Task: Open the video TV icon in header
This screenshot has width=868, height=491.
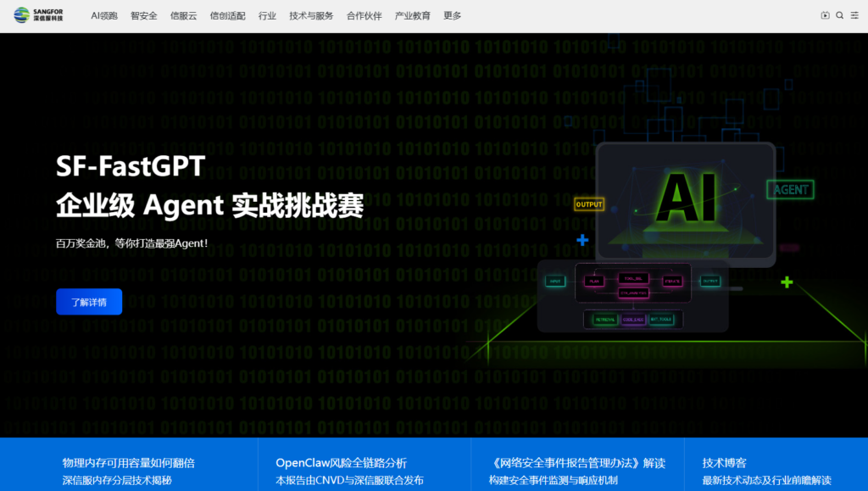Action: point(825,15)
